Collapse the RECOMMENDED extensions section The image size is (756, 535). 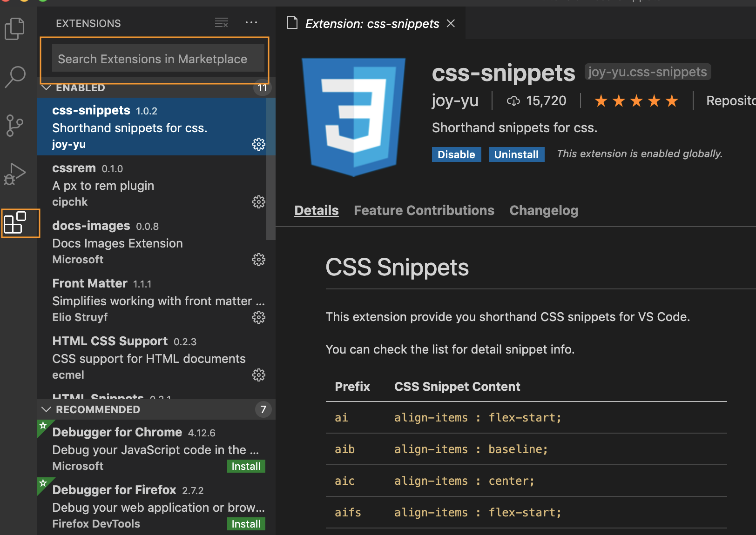[47, 409]
